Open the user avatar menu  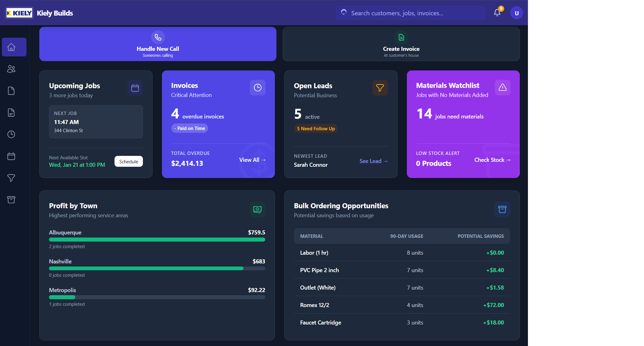516,13
